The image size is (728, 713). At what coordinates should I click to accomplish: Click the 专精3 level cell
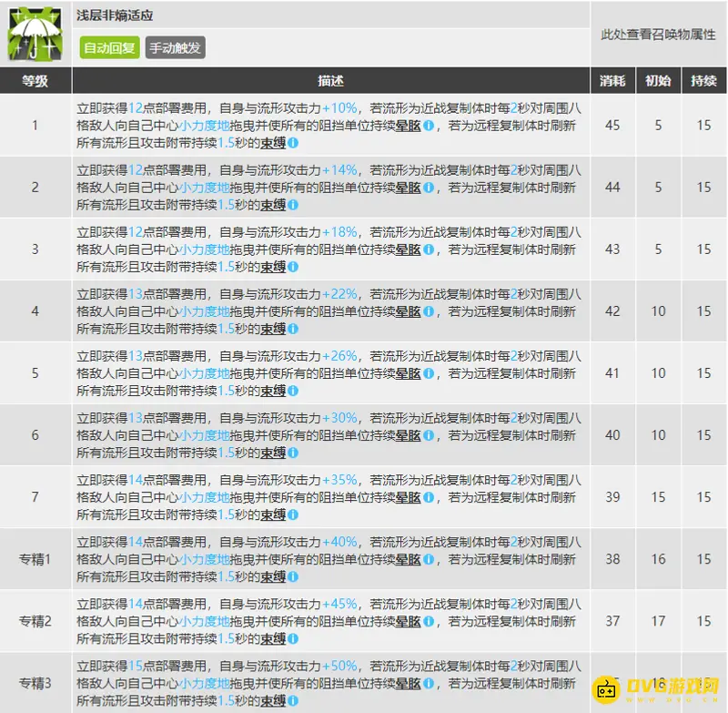[35, 683]
